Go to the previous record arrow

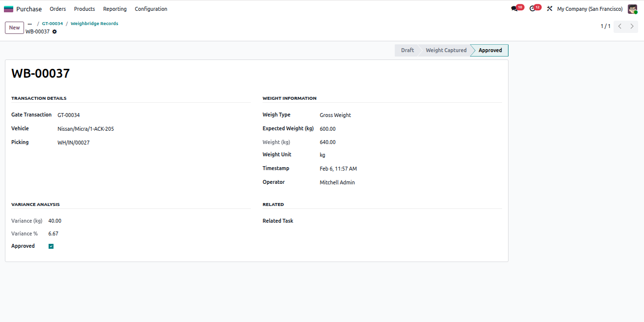pos(620,27)
